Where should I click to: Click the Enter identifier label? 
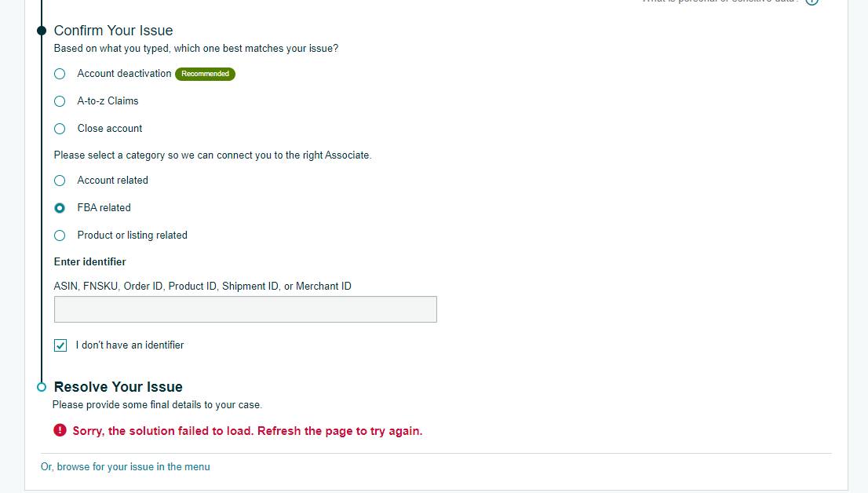[x=89, y=261]
